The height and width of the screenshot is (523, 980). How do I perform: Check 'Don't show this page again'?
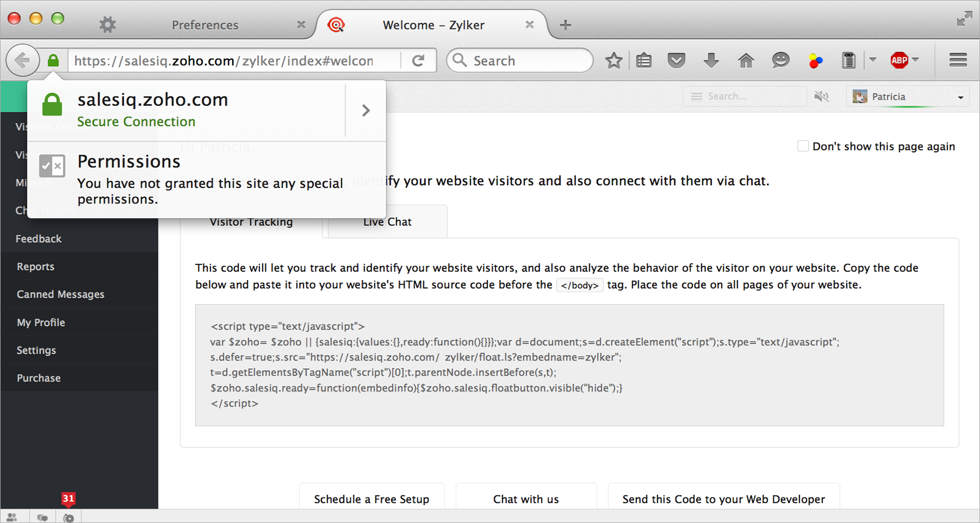coord(803,146)
